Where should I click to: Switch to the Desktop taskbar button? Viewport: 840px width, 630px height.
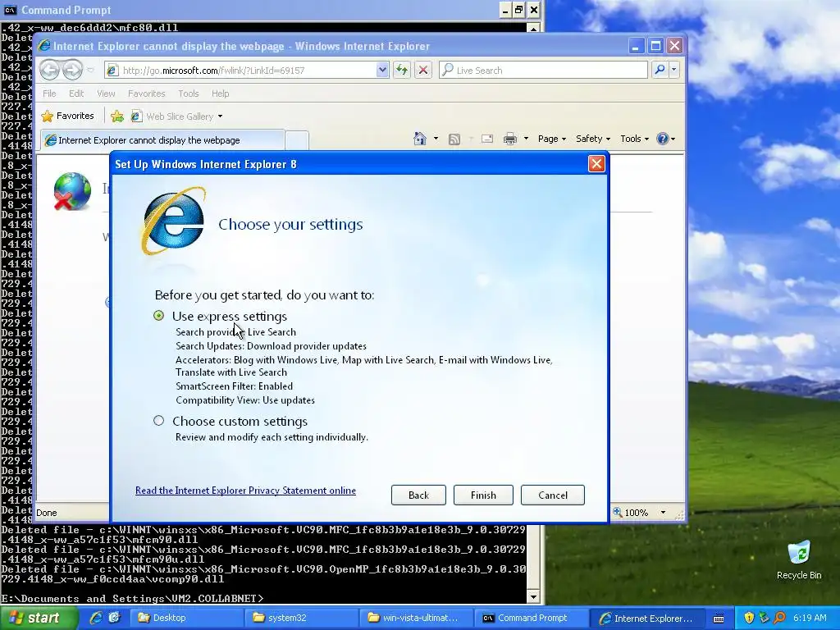(x=186, y=618)
